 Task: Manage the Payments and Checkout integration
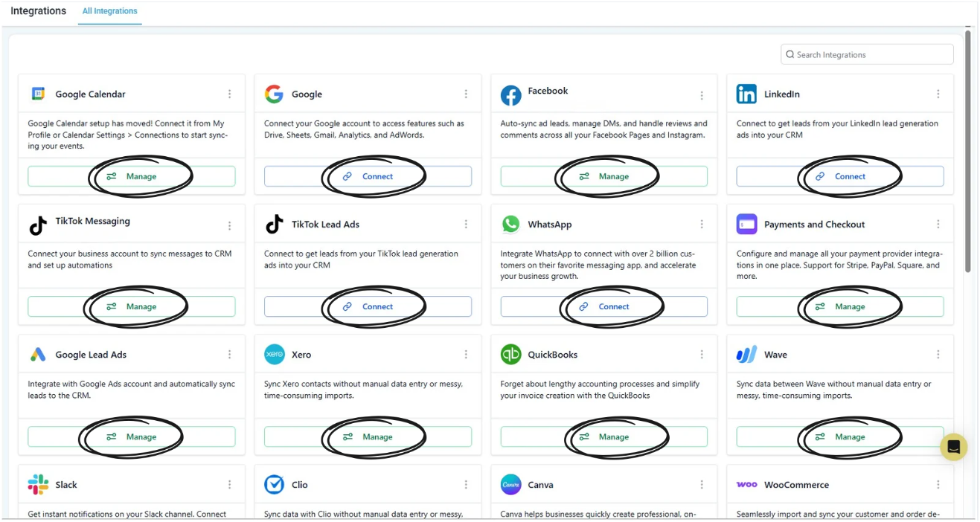[x=840, y=306]
